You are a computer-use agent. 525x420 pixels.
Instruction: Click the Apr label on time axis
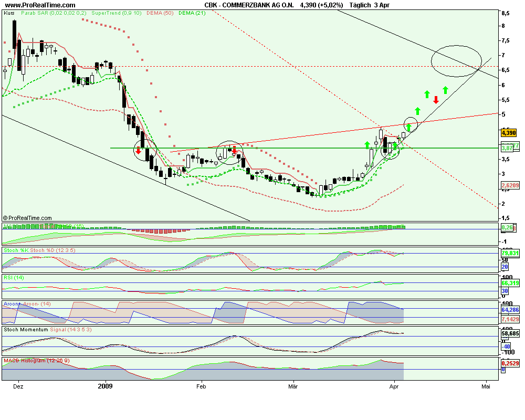point(394,386)
